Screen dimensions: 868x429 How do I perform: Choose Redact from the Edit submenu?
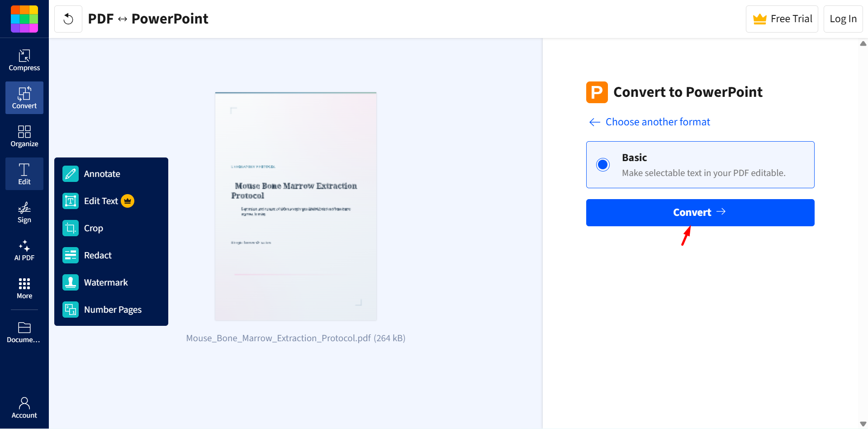[111, 255]
